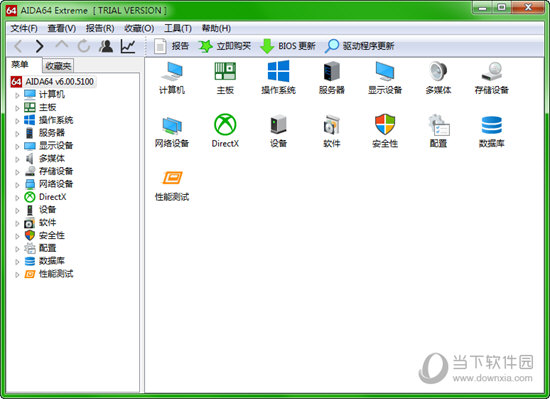Switch to the 收藏夹 tab
Screen dimensions: 550x399
point(58,66)
